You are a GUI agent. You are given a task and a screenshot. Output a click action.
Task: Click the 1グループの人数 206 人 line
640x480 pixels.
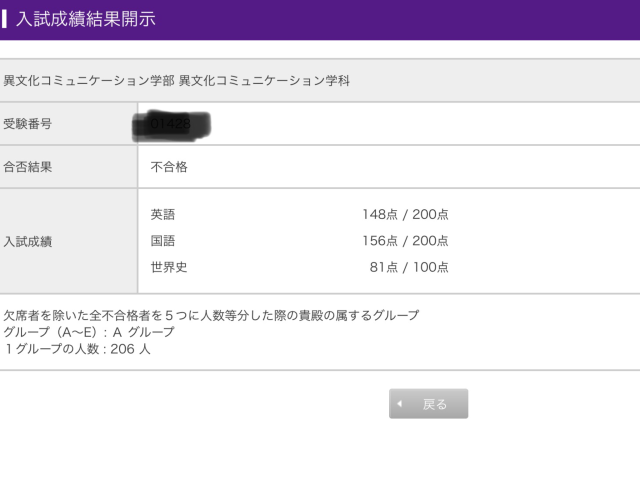[77, 349]
